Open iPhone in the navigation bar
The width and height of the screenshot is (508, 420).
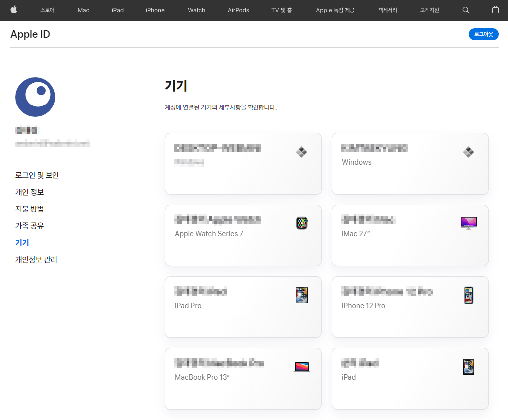click(x=155, y=10)
